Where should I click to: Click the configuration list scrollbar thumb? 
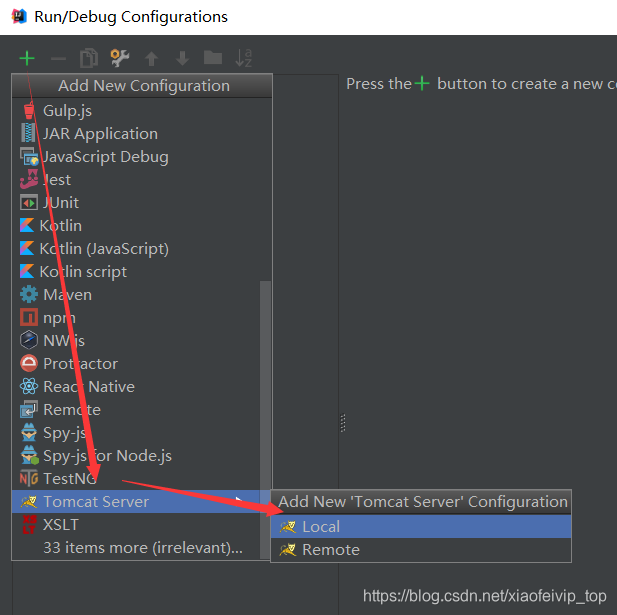pyautogui.click(x=266, y=419)
